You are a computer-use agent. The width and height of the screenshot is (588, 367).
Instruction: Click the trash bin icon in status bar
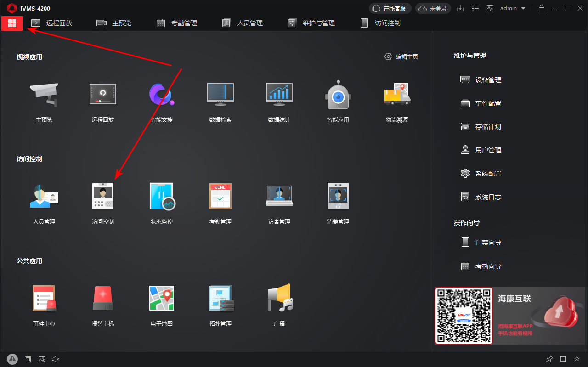tap(28, 359)
